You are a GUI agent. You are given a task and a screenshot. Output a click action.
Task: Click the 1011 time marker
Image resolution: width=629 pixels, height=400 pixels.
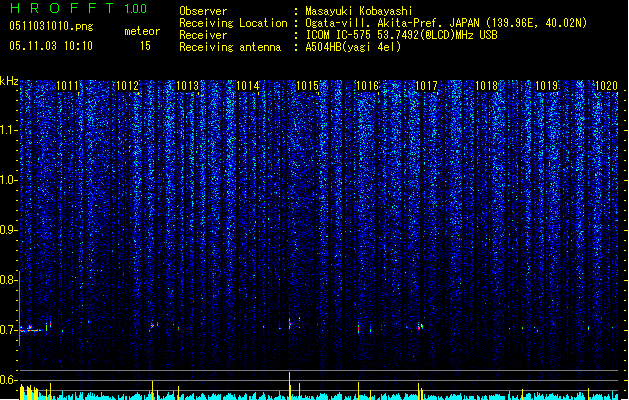click(x=67, y=86)
